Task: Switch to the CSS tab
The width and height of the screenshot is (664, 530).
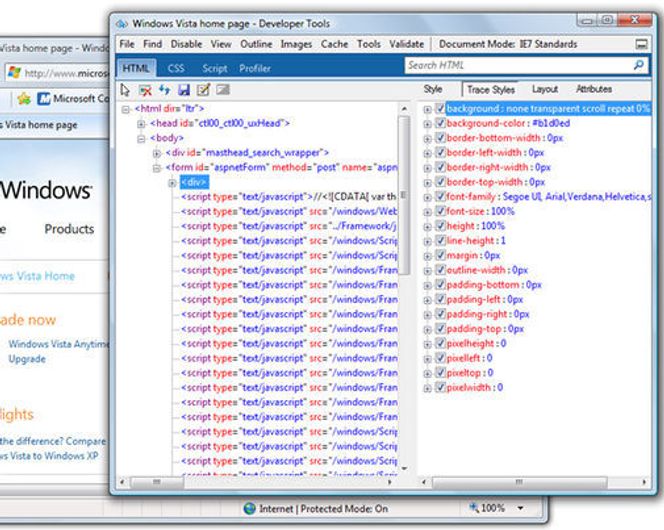Action: coord(176,68)
